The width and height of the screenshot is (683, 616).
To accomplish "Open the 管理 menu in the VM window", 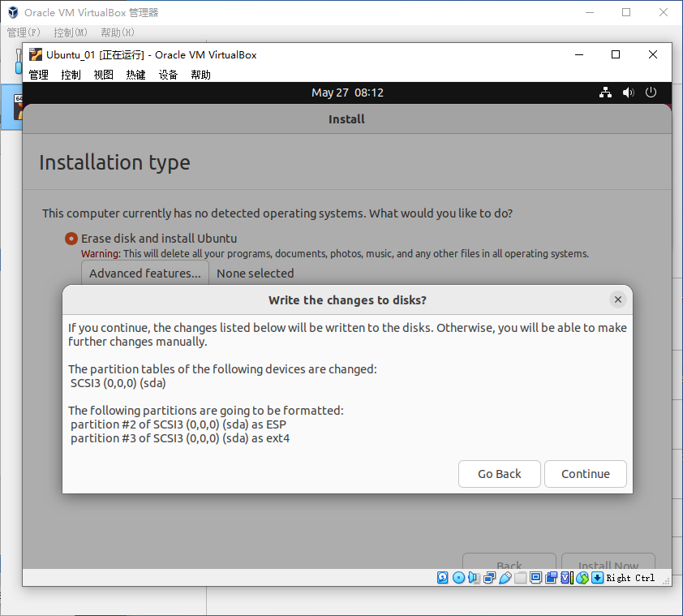I will click(38, 75).
